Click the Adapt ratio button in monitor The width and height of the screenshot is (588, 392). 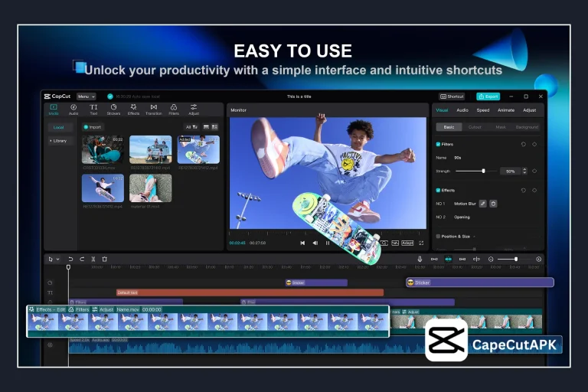[407, 243]
